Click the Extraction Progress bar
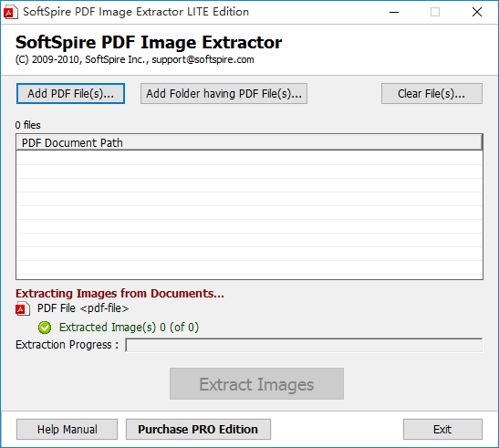499x448 pixels. (304, 345)
